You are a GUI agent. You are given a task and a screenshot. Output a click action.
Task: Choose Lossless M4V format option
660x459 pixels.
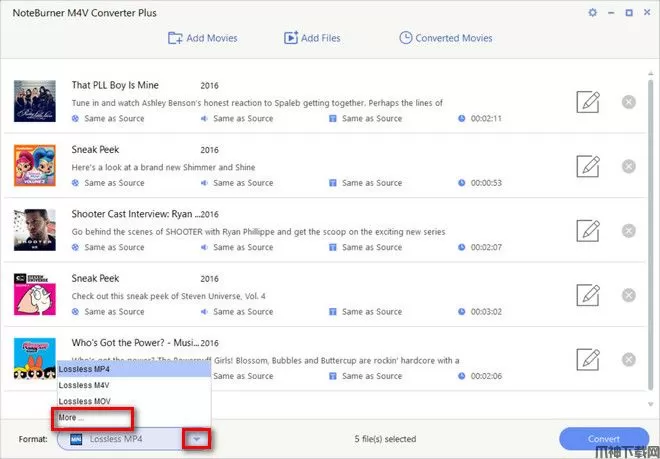pos(84,385)
